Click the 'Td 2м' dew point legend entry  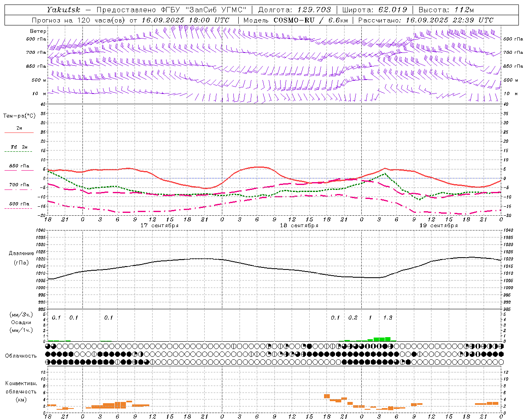point(19,147)
